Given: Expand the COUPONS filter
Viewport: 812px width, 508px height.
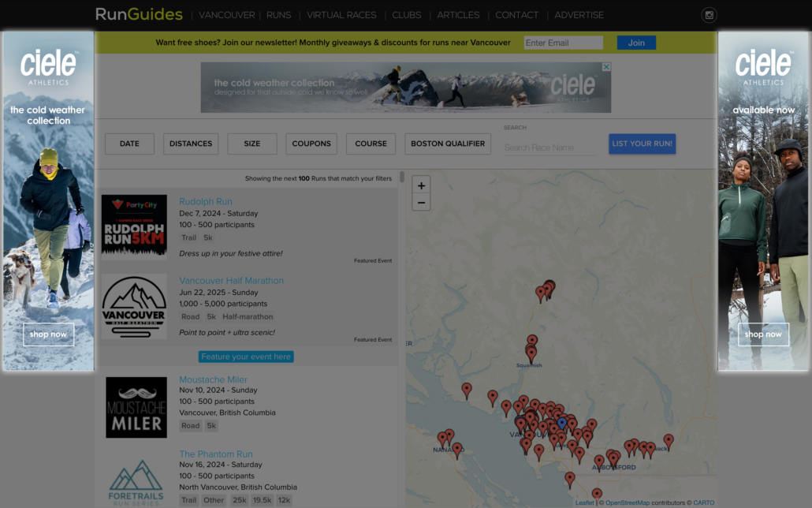Looking at the screenshot, I should [x=311, y=144].
